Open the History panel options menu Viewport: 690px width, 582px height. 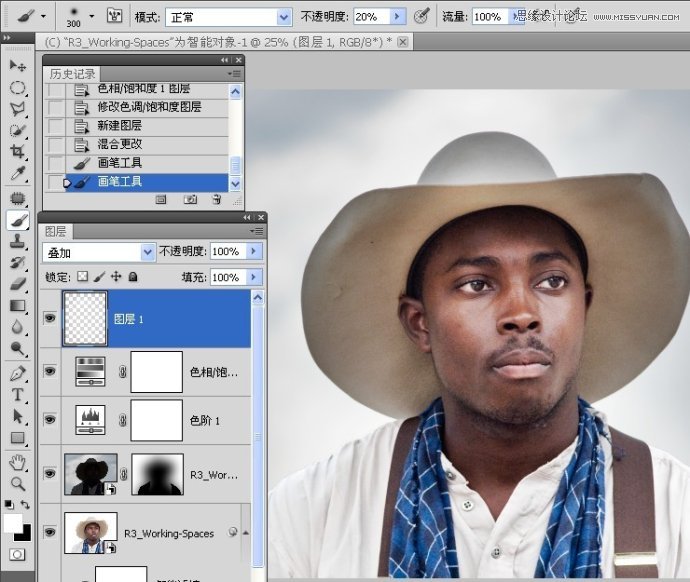tap(234, 73)
